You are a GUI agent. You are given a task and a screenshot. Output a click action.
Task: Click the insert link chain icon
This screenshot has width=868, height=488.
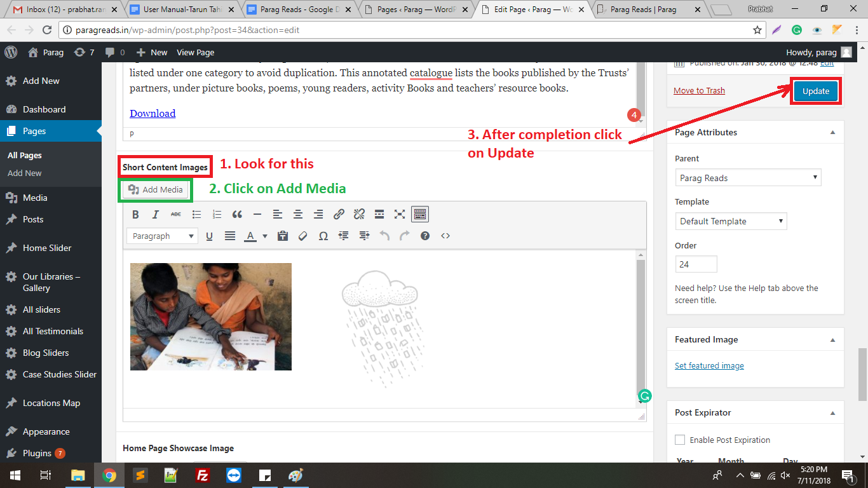339,215
